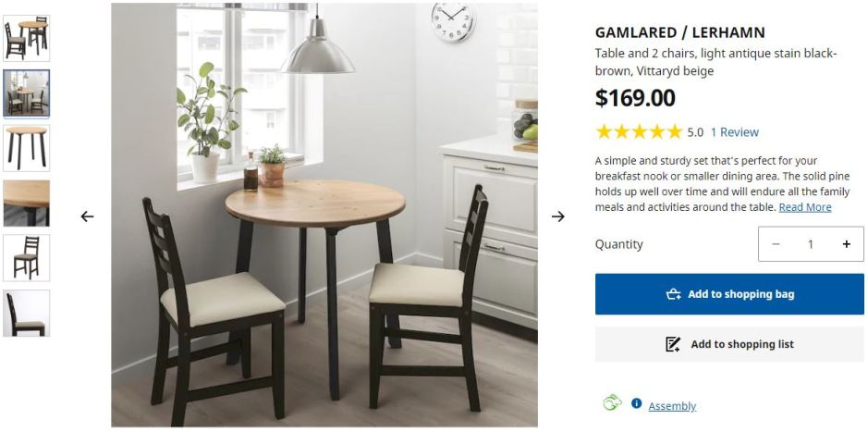Open the Assembly link
This screenshot has width=868, height=432.
[672, 406]
